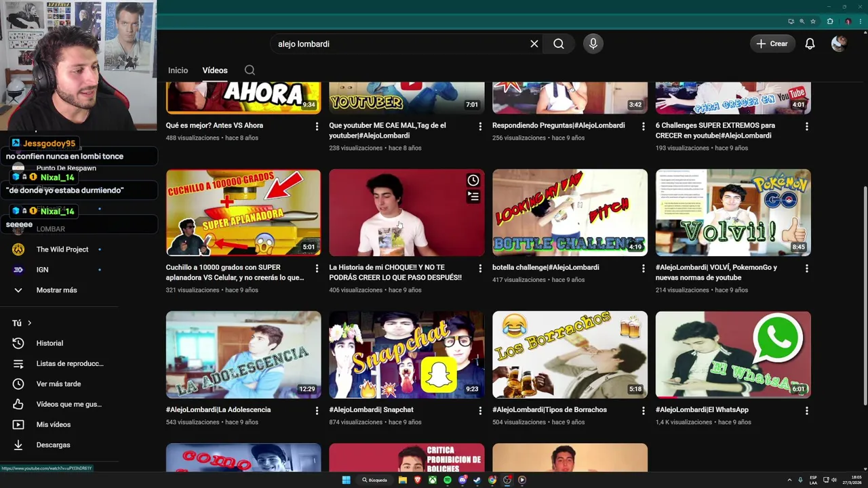Click install app icon in address bar

[791, 21]
